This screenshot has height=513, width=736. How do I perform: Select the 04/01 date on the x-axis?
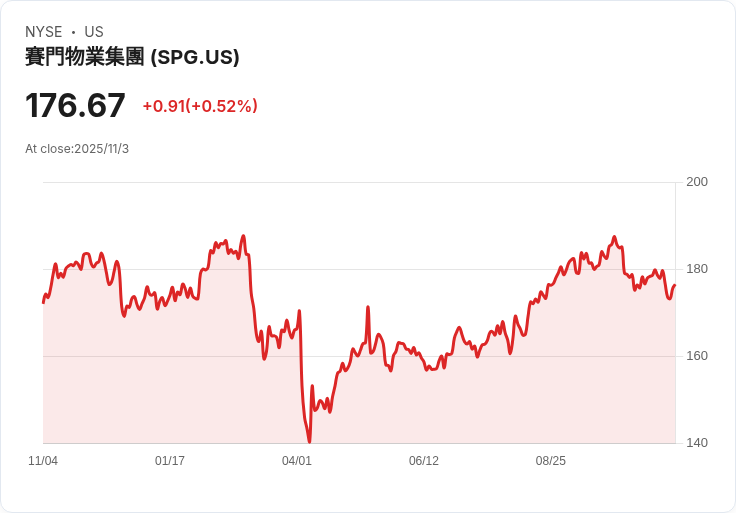[297, 461]
